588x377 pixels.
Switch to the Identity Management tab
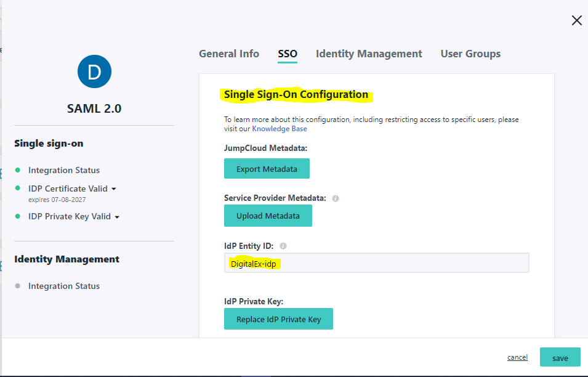click(369, 54)
